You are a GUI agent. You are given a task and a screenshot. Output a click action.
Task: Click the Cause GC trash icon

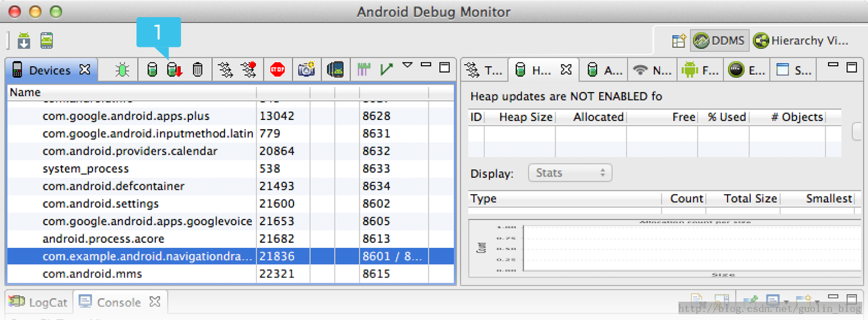click(x=198, y=70)
